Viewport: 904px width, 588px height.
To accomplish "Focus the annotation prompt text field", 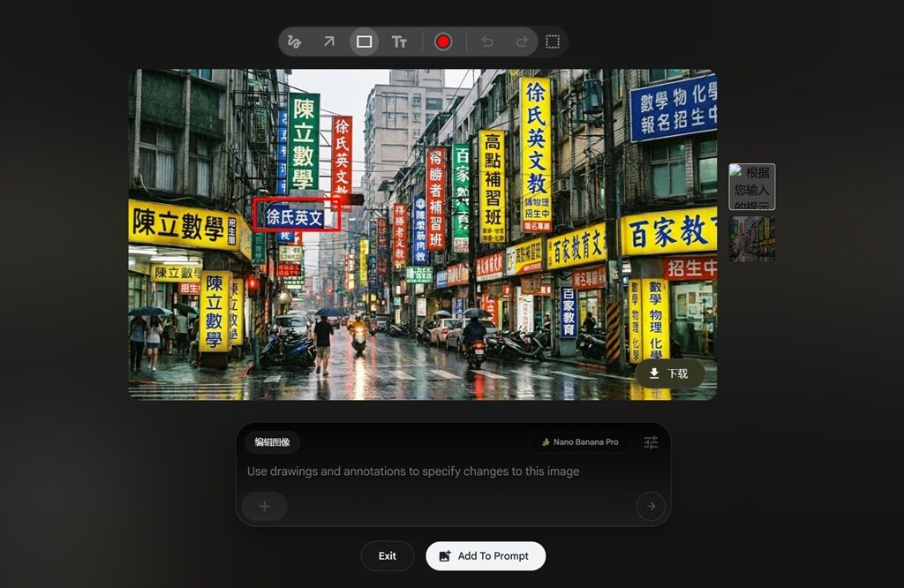I will (441, 471).
